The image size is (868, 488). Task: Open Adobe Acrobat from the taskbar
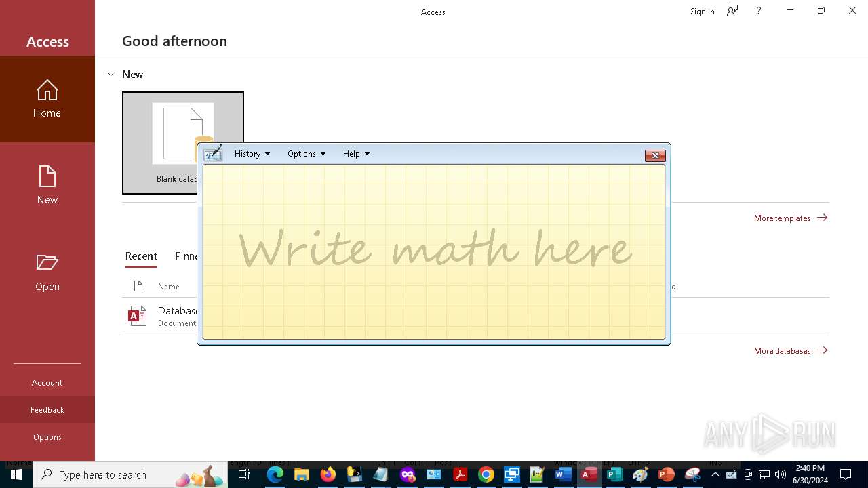coord(460,474)
